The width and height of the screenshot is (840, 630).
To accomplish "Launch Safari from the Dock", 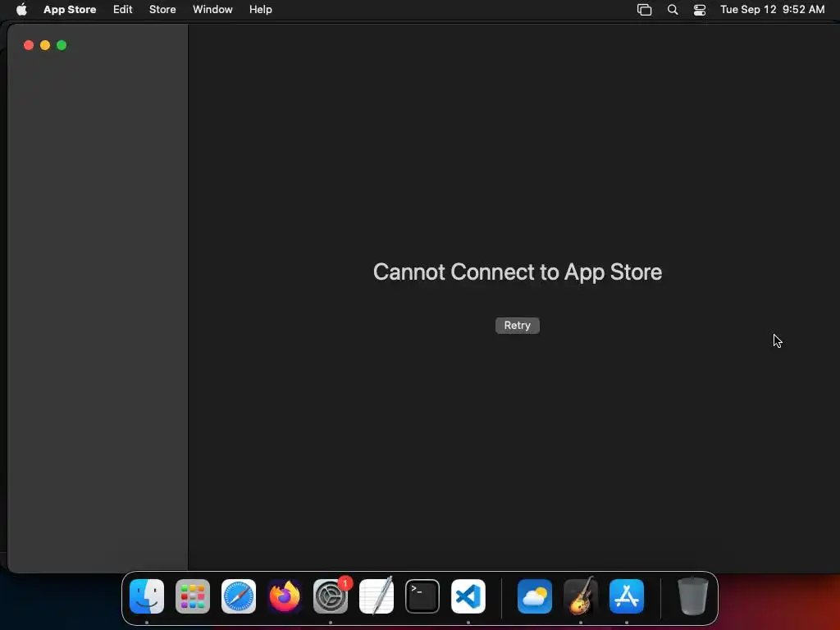I will (239, 596).
